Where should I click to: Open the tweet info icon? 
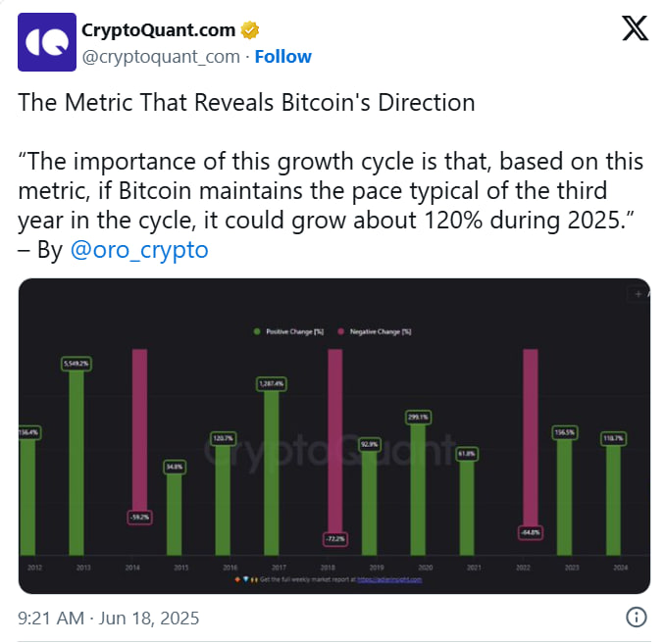[x=636, y=618]
